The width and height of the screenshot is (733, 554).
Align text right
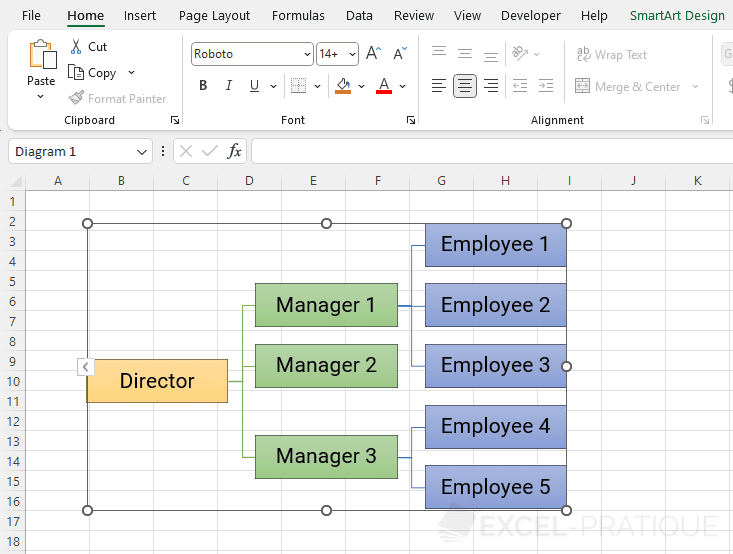click(x=491, y=86)
